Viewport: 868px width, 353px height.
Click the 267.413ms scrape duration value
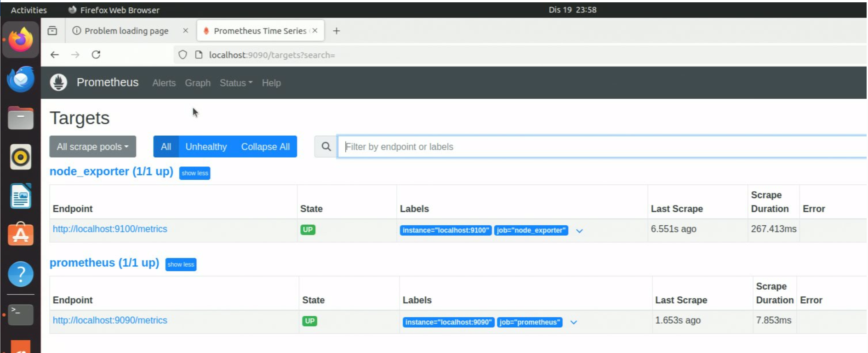coord(774,229)
